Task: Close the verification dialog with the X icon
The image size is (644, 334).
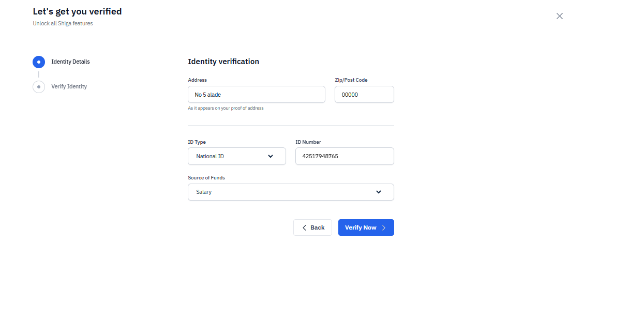Action: (x=559, y=16)
